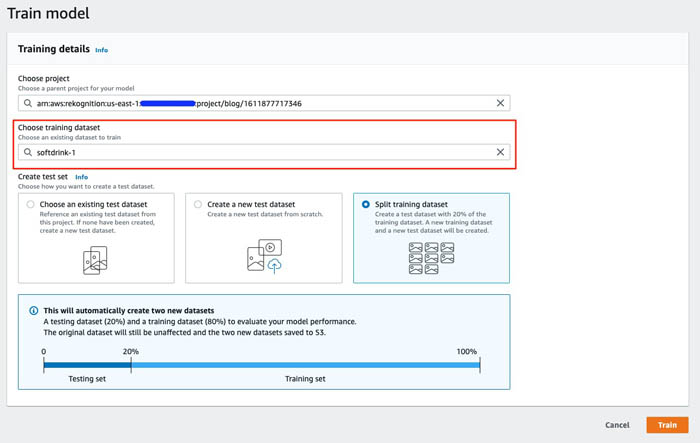Image resolution: width=700 pixels, height=443 pixels.
Task: Cancel the train model form
Action: (617, 425)
